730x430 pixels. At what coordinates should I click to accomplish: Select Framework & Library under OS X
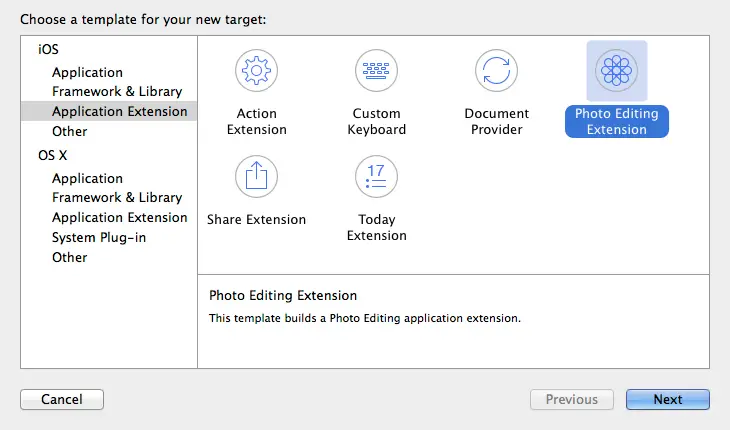tap(117, 197)
